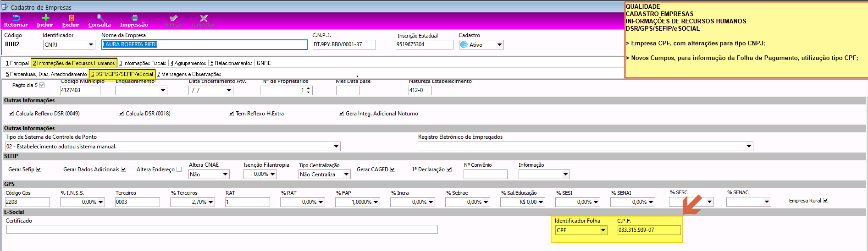This screenshot has height=251, width=868.
Task: Expand the Identificador Folha CPF dropdown
Action: click(603, 230)
